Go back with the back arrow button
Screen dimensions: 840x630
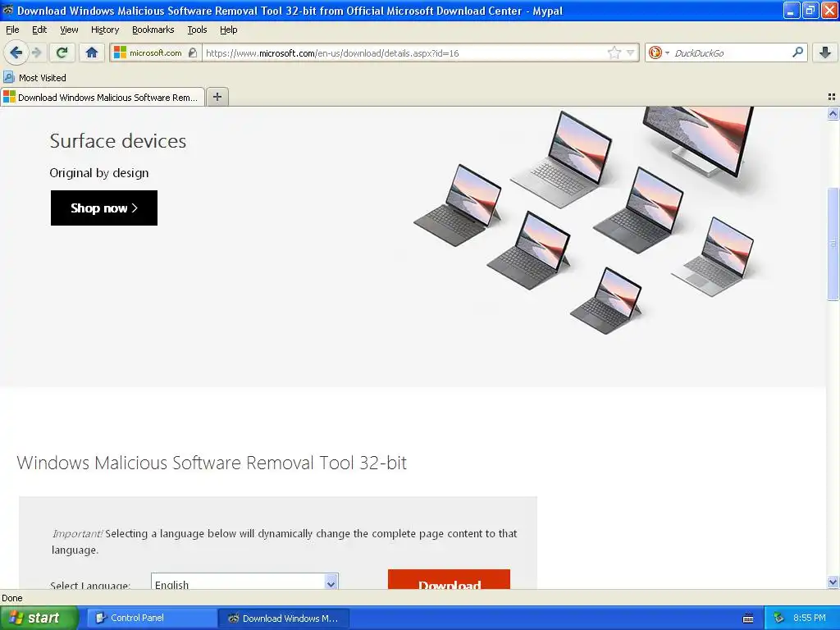[x=16, y=52]
